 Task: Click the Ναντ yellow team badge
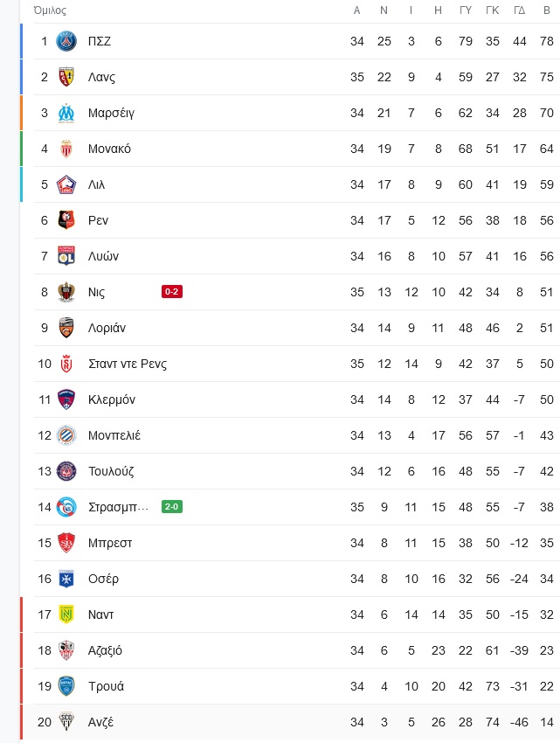point(66,615)
